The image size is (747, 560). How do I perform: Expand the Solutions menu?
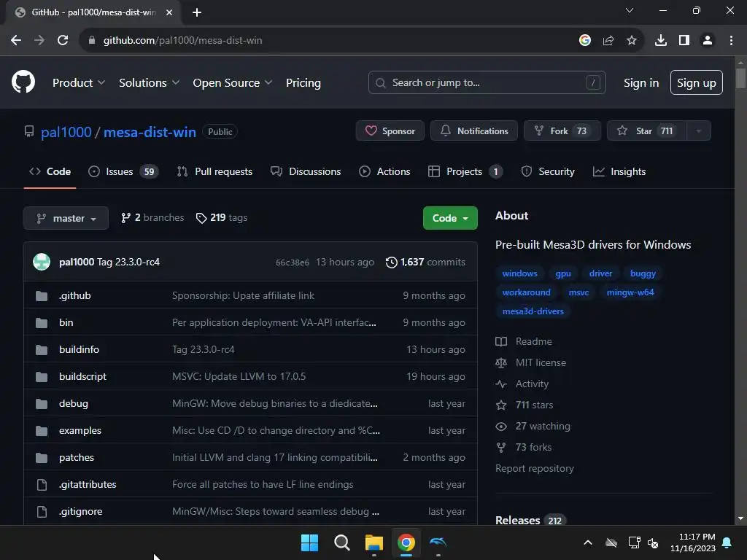click(x=149, y=83)
